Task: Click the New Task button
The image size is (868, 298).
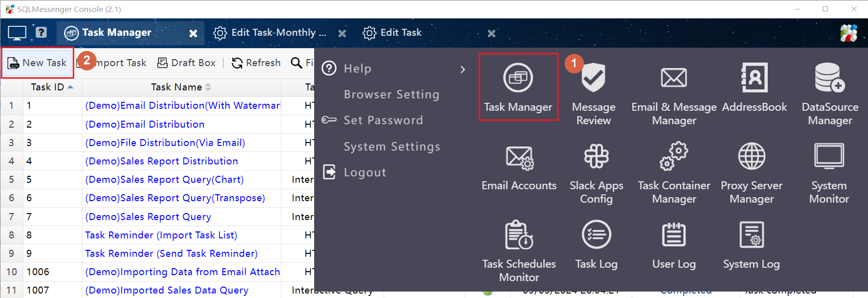Action: (x=37, y=63)
